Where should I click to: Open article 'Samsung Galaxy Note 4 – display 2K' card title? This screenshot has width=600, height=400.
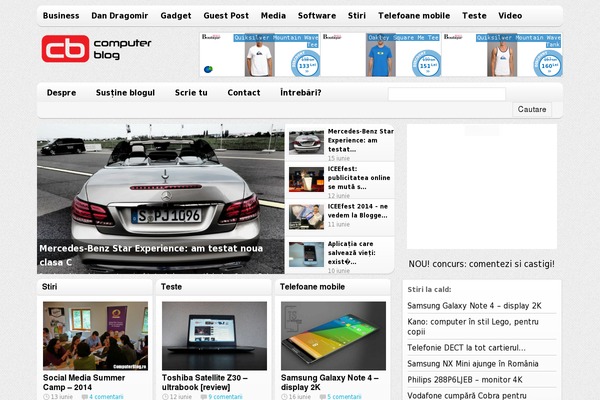coord(329,382)
